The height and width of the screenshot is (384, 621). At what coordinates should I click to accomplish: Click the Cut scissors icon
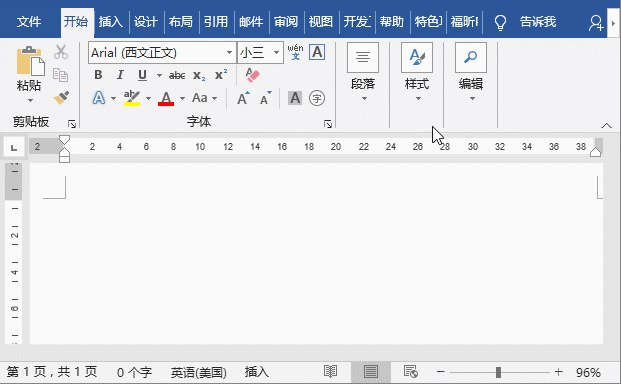coord(61,52)
